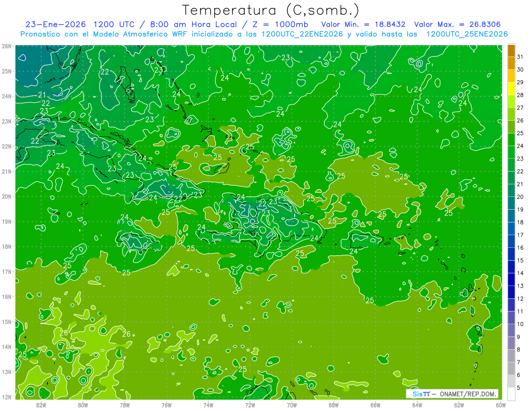Click the "Sisπ" logo text
Screen dimensions: 532x411
tap(421, 394)
